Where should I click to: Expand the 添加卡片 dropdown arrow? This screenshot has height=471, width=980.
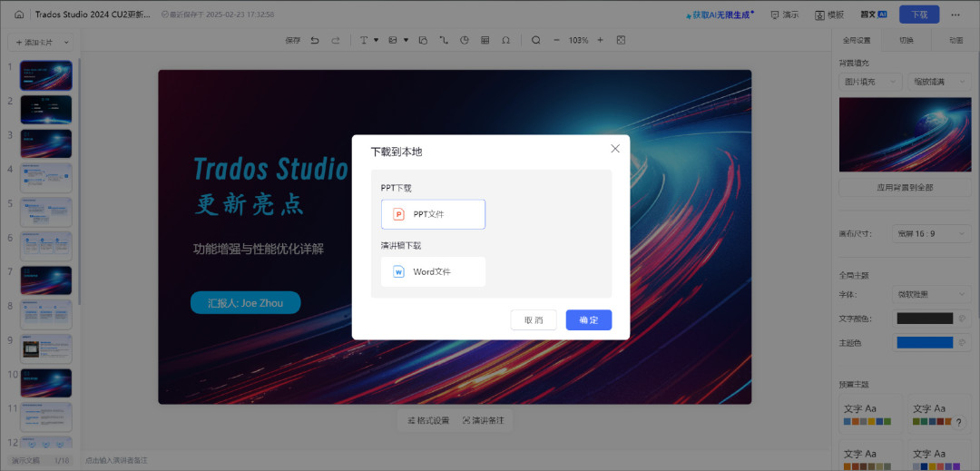(65, 43)
